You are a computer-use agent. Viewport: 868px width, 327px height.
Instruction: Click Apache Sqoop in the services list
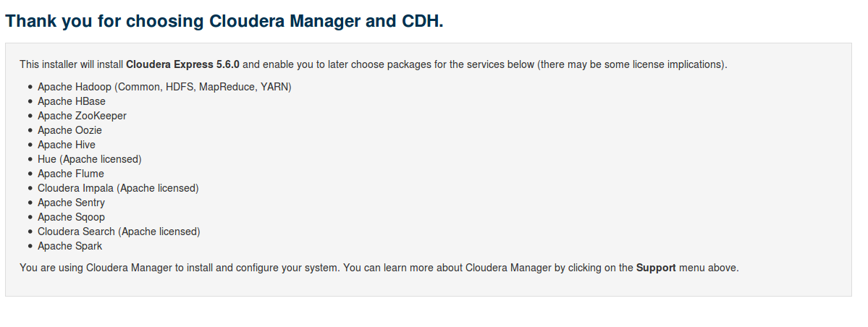coord(71,217)
